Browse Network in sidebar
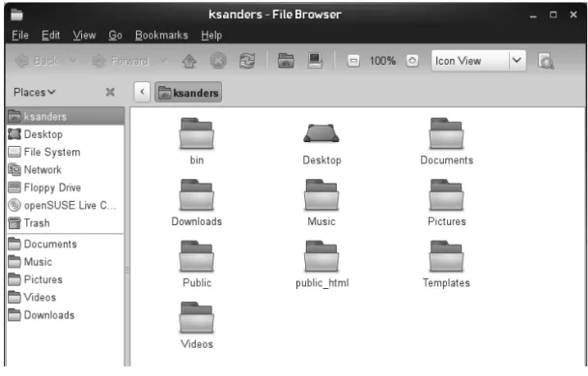This screenshot has width=588, height=376. click(x=66, y=169)
